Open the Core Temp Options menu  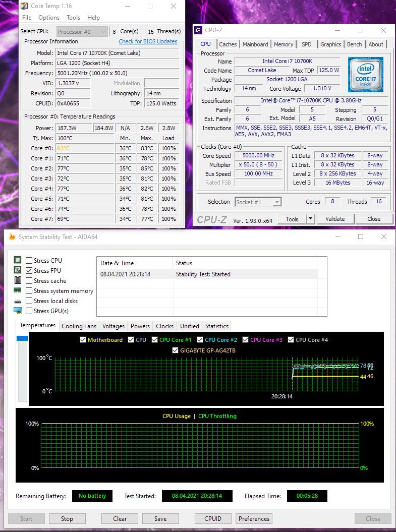[x=49, y=18]
